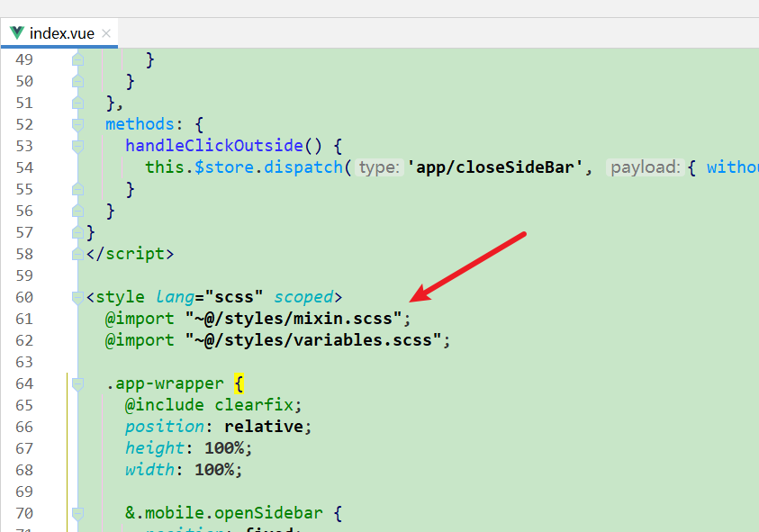Collapse the style section fold marker
This screenshot has height=532, width=759.
[77, 296]
